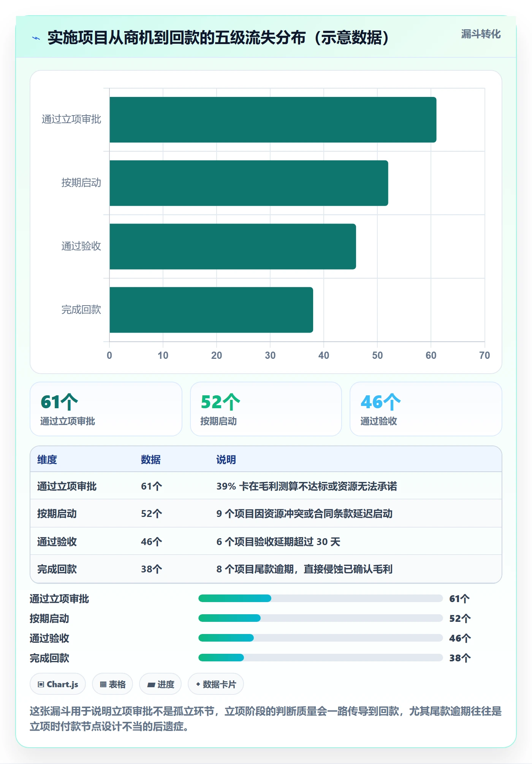This screenshot has width=532, height=764.
Task: Select the 表格 chip
Action: tap(112, 684)
